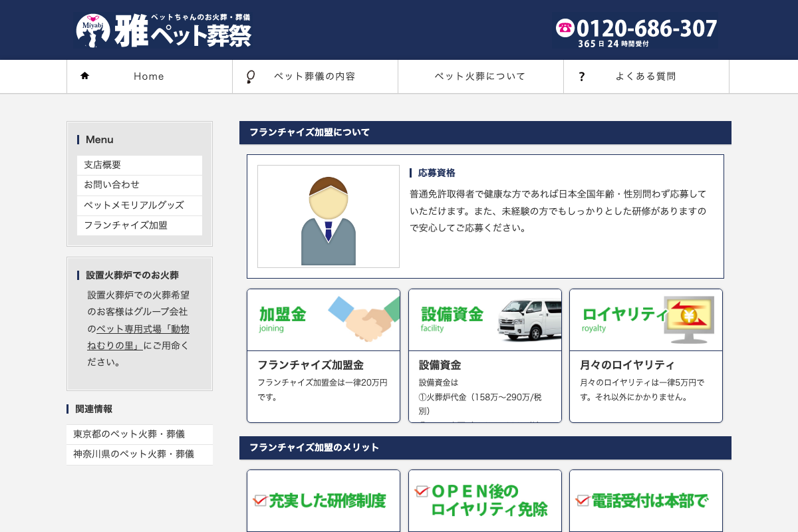Screen dimensions: 798x532
Task: Click the フランチャイズ加盟金 card title
Action: [311, 365]
